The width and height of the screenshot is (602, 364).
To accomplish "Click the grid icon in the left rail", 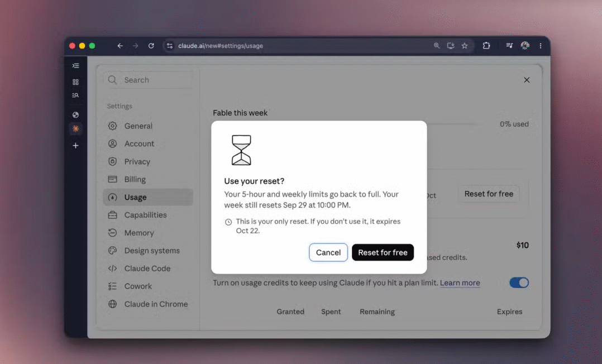I will point(75,82).
